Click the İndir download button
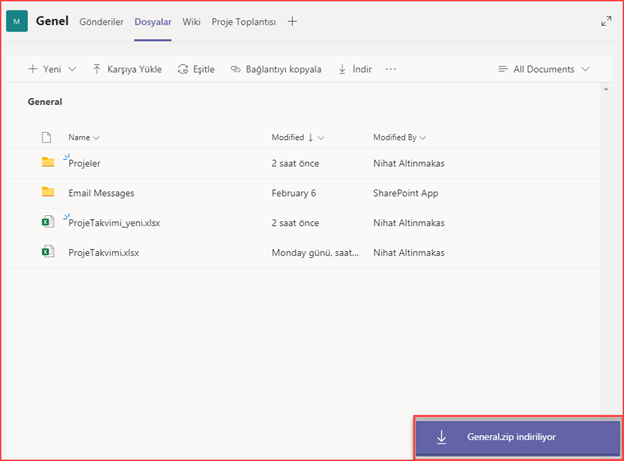 355,69
